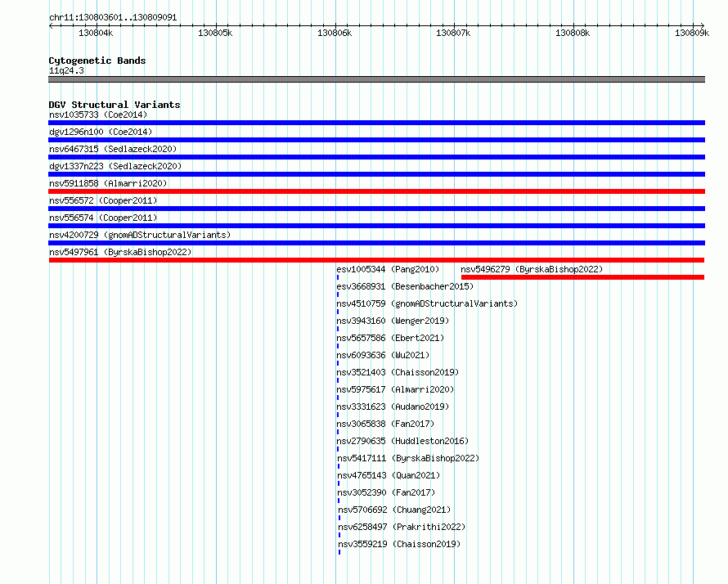Open esv3668931 (Besenbacher2015) variant

pos(405,286)
